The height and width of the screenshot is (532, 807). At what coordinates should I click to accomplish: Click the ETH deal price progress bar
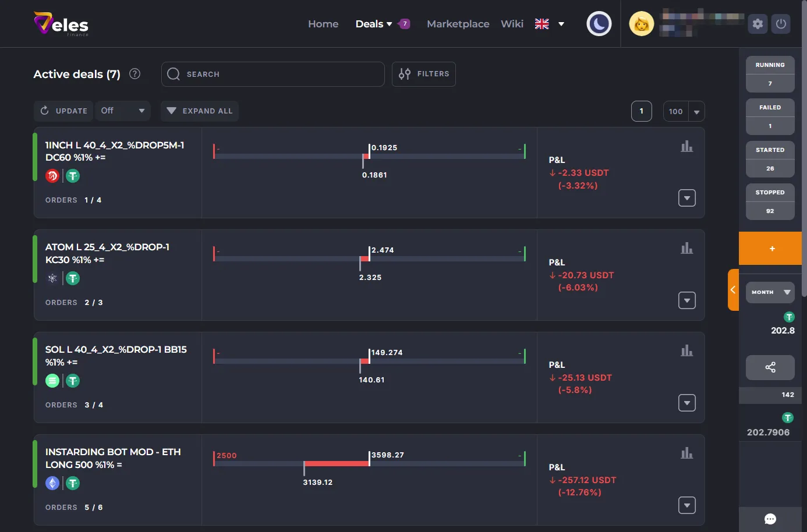[x=369, y=464]
